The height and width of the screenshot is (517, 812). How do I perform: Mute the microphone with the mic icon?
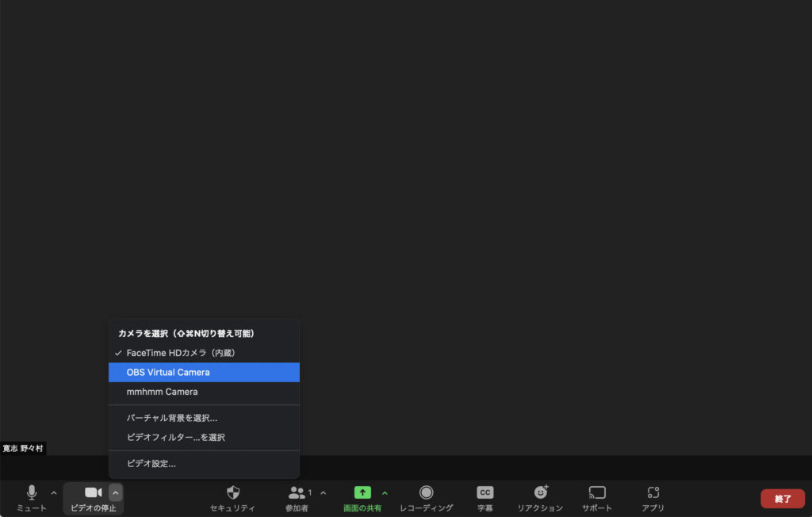point(32,492)
